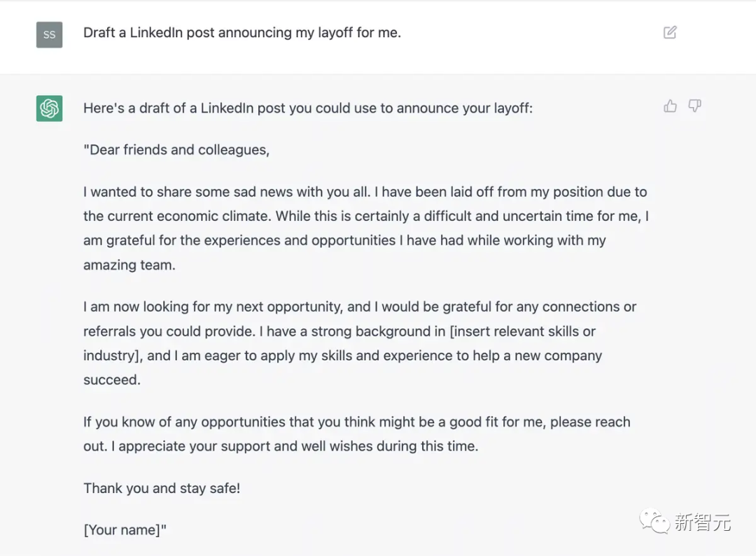Click the words "amazing team."

pos(129,265)
